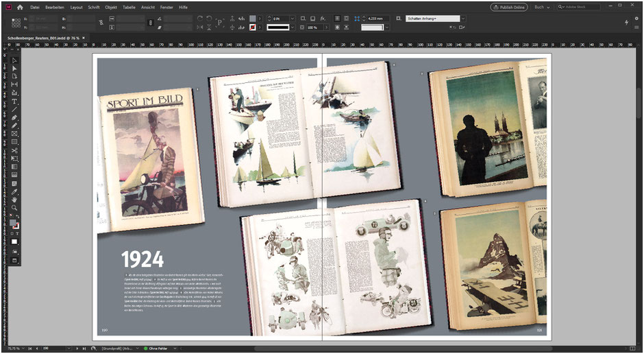Open control panel settings gear icon
This screenshot has height=354, width=644.
tap(636, 19)
